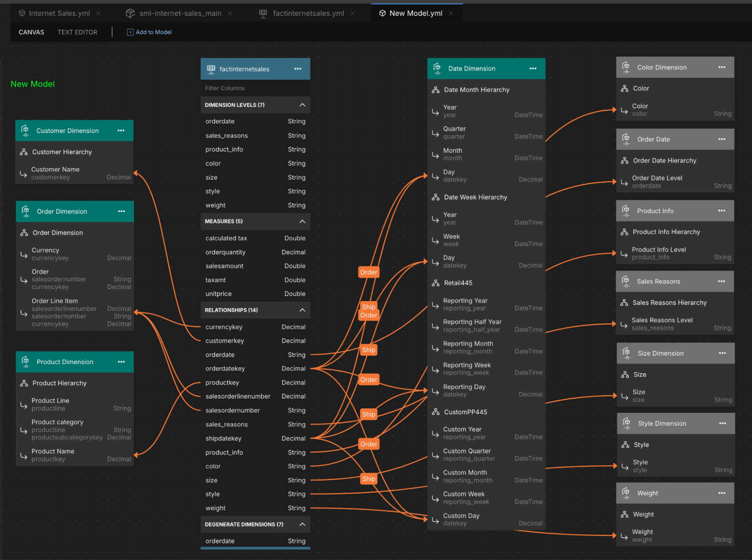Select the Customer Hierarchy icon
This screenshot has width=752, height=560.
tap(24, 152)
